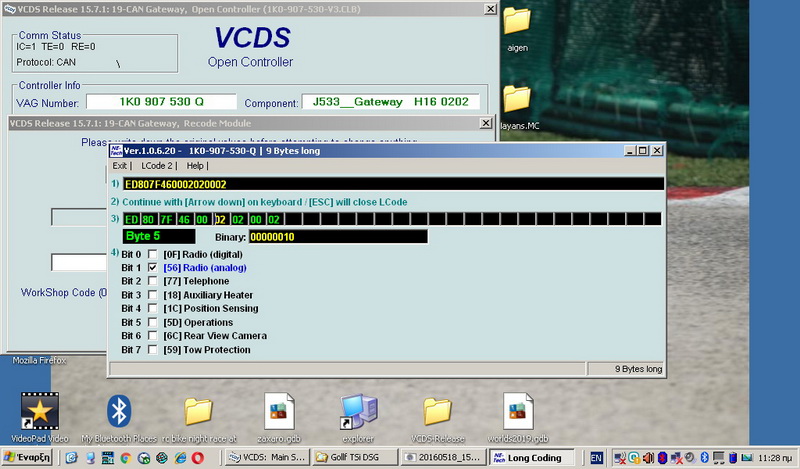This screenshot has height=469, width=800.
Task: Launch Opera from quick launch bar
Action: (197, 458)
